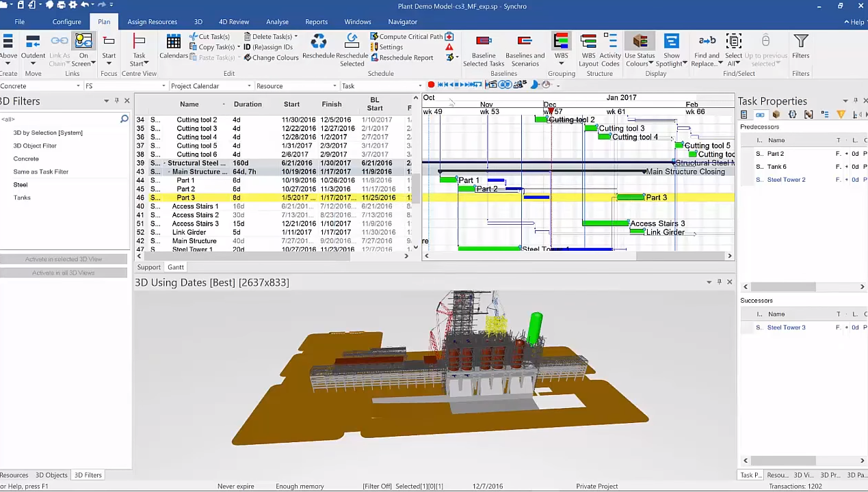The image size is (868, 492).
Task: Click Reschedule Selected
Action: pos(352,51)
